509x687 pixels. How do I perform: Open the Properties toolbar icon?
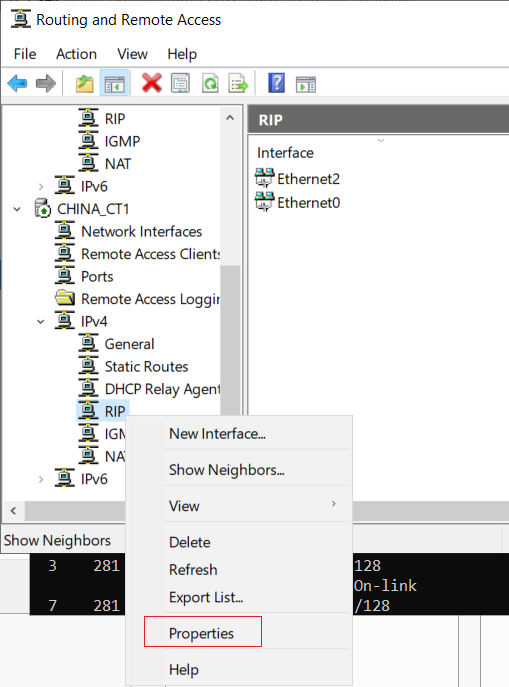coord(180,83)
